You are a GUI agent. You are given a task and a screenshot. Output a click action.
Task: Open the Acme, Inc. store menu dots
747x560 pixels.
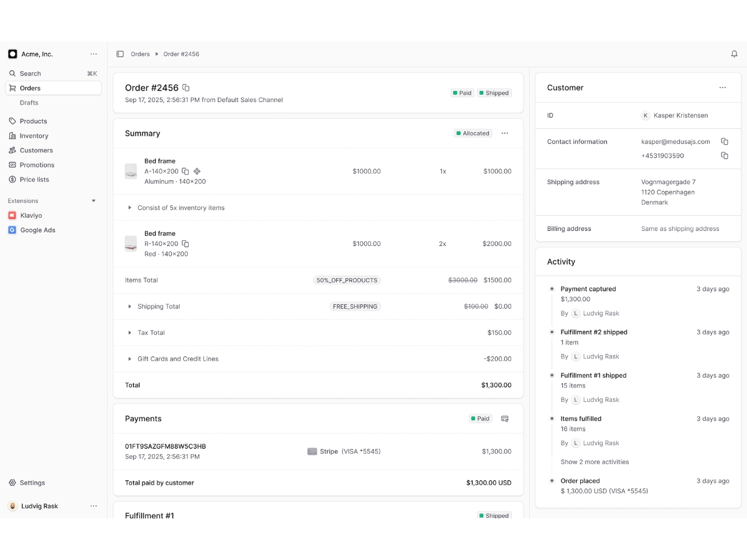[93, 54]
